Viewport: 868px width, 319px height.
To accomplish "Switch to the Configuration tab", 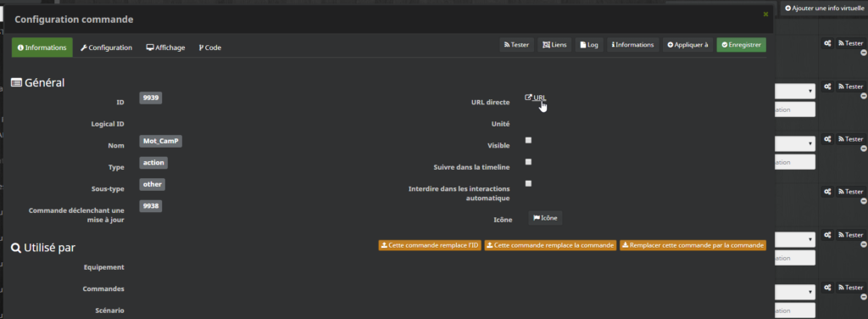I will tap(106, 48).
